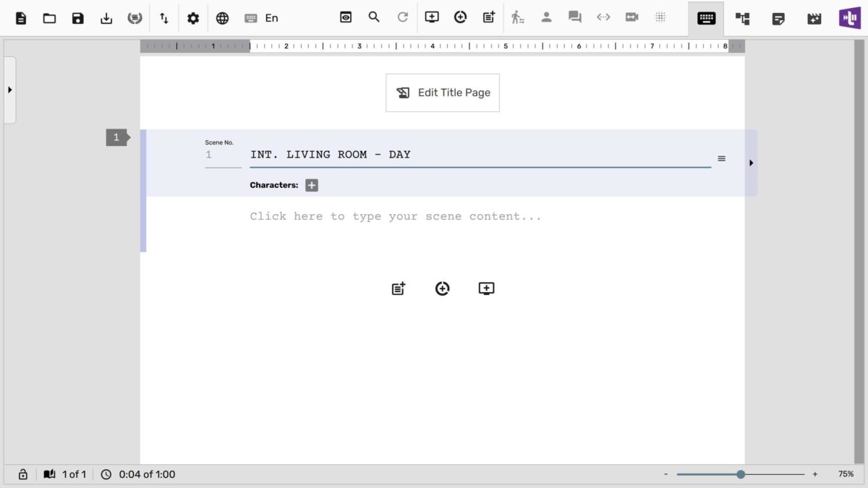The height and width of the screenshot is (488, 868).
Task: Click the zoom slider handle
Action: tap(741, 474)
